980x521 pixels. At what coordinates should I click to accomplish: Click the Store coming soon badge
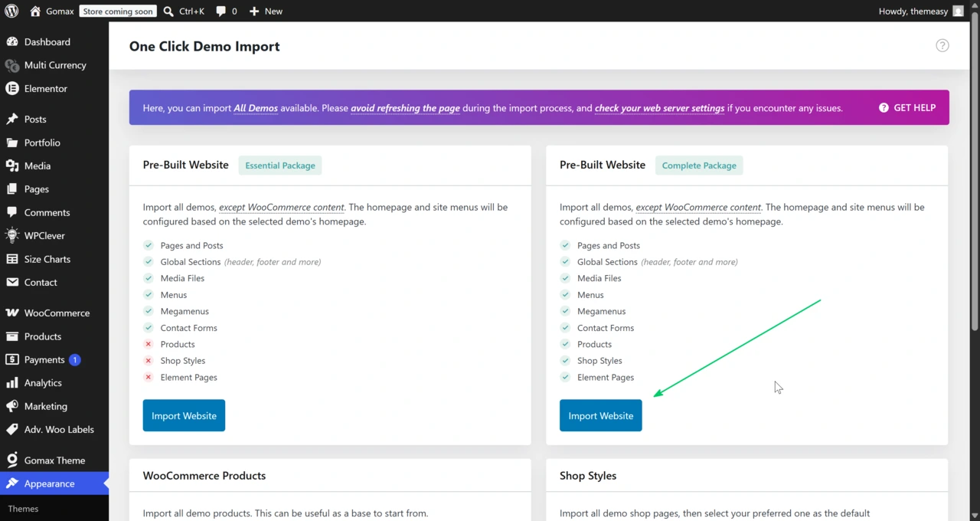tap(118, 11)
